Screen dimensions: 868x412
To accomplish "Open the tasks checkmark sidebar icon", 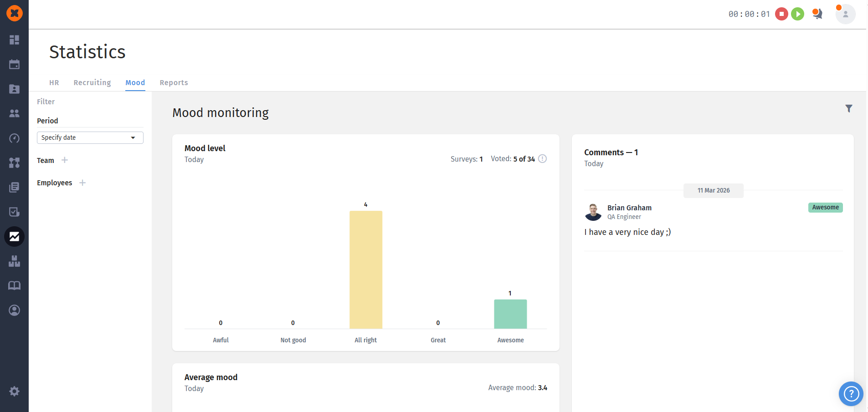I will click(x=14, y=212).
